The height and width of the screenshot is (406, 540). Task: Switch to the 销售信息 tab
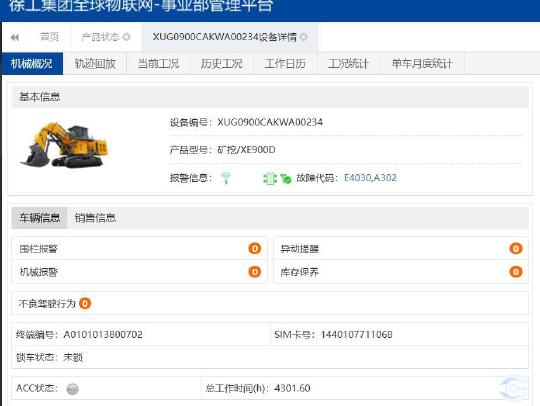tap(95, 218)
